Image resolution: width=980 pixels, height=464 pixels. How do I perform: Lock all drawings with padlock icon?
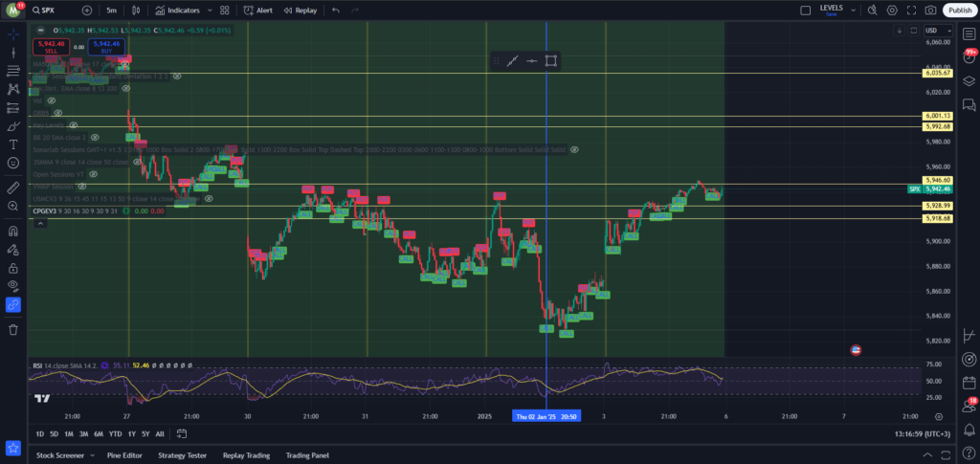(13, 268)
